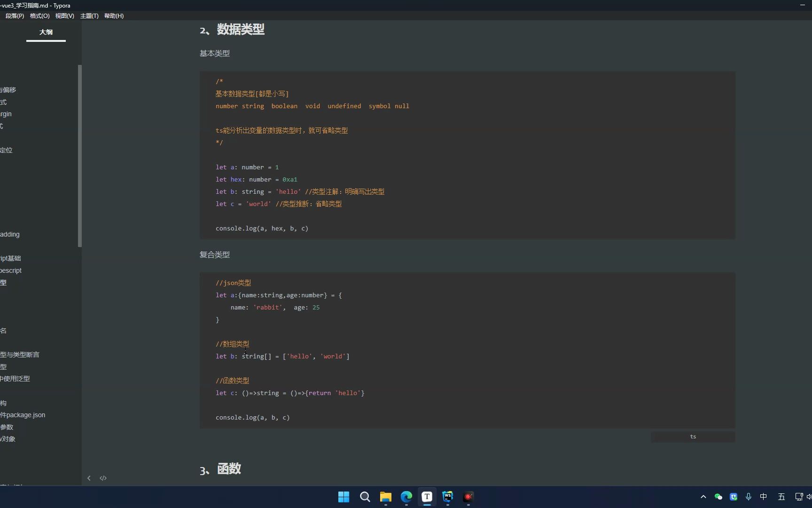Viewport: 812px width, 508px height.
Task: Switch to the 大纲 outline tab
Action: tap(46, 32)
